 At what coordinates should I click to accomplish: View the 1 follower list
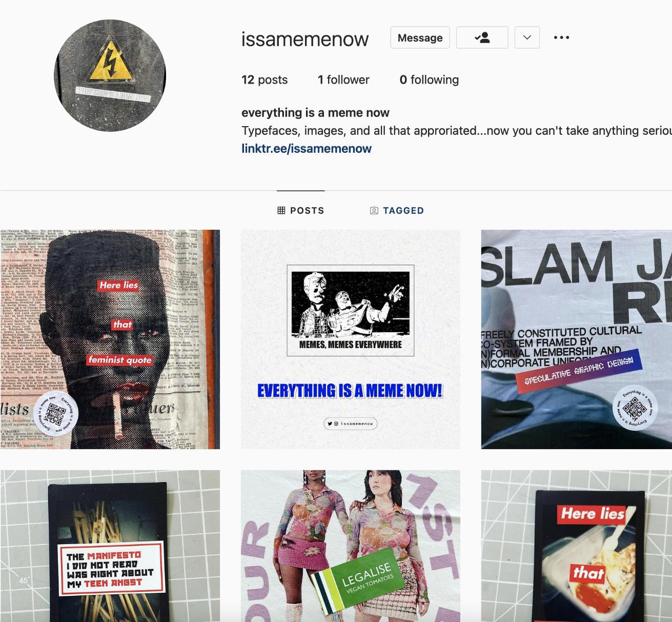click(x=343, y=79)
